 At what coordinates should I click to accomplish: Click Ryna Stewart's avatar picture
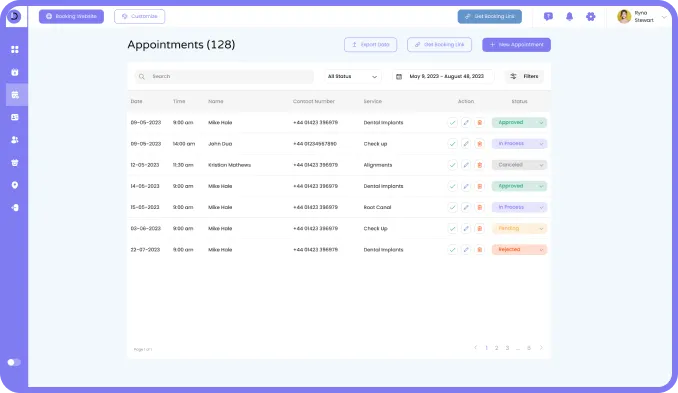624,16
